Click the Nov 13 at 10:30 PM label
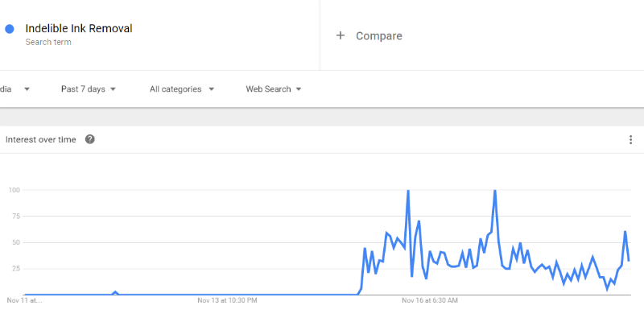This screenshot has width=644, height=322. tap(227, 300)
